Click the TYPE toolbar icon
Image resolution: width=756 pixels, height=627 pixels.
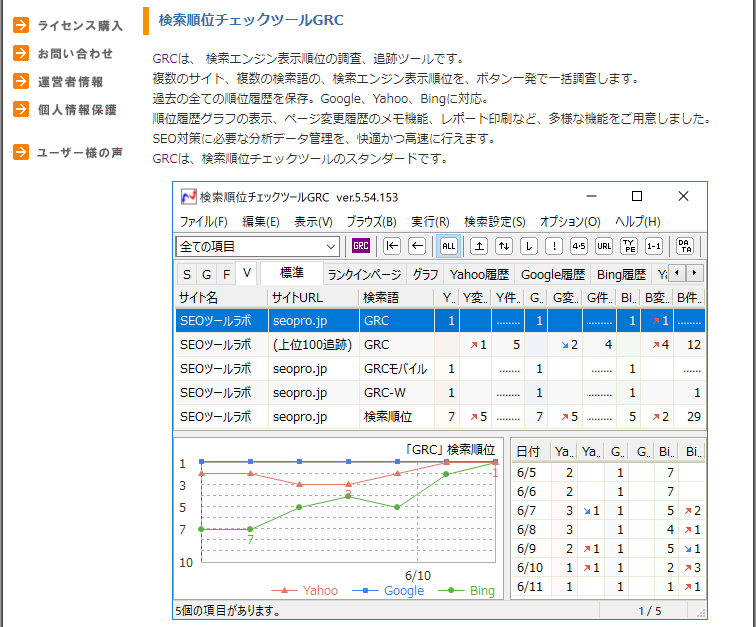[629, 246]
